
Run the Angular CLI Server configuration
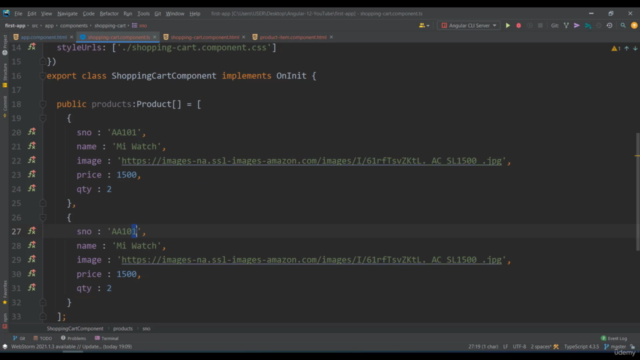pyautogui.click(x=508, y=25)
